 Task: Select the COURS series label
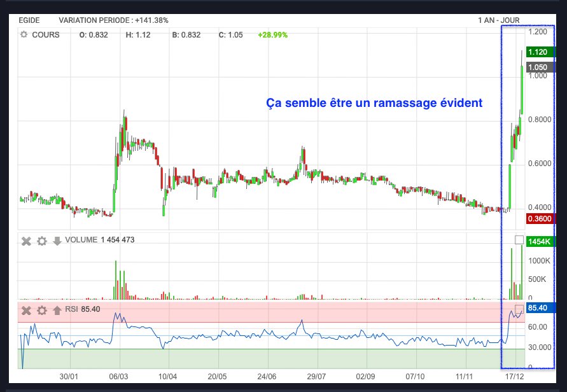(x=46, y=35)
